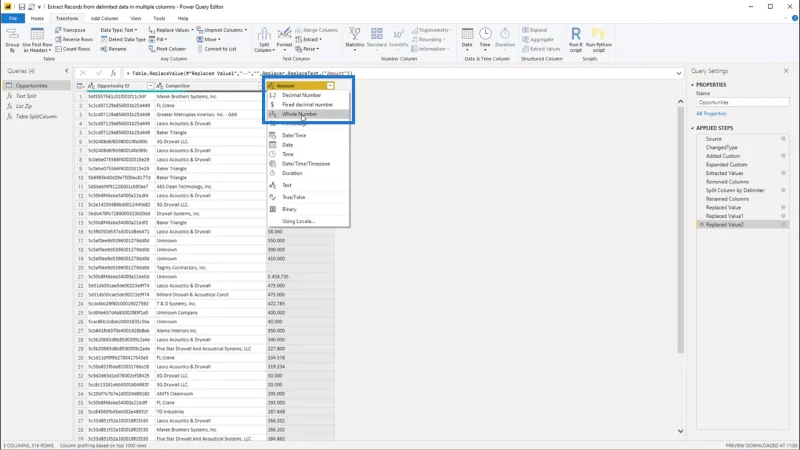
Task: Click gear icon beside Split Column by Delimiter
Action: [783, 190]
